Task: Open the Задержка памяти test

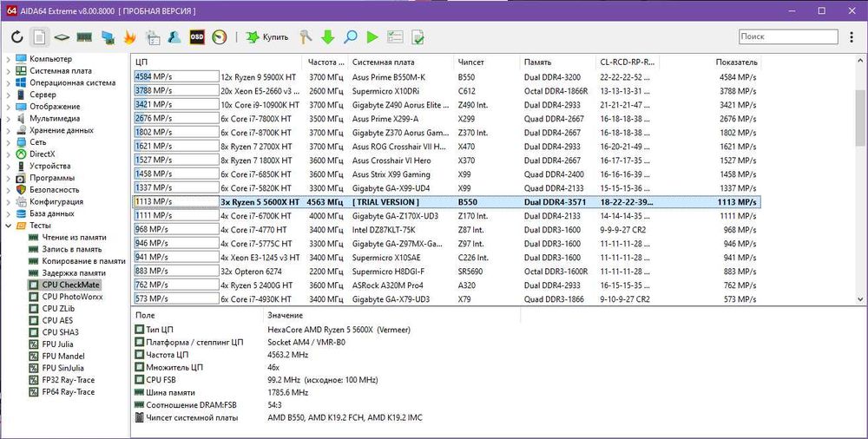Action: tap(74, 273)
